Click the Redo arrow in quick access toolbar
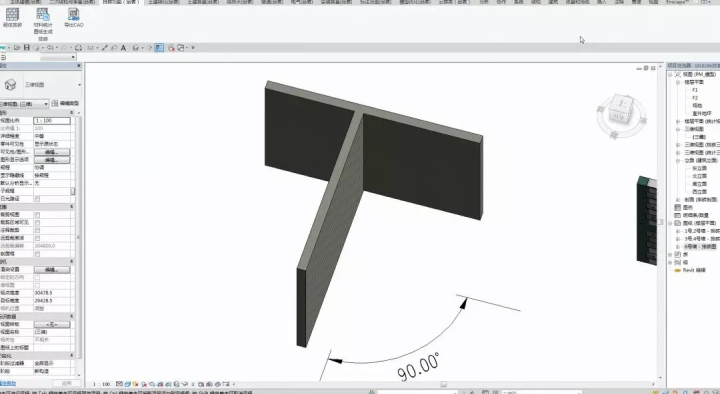 64,48
